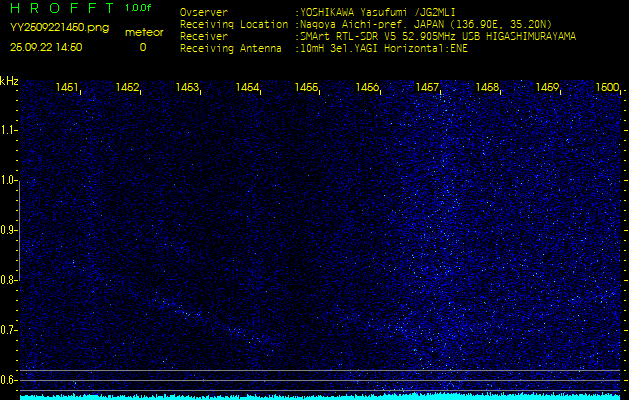Screen dimensions: 629x400
Task: Select the file name YY2509221450.png
Action: tap(59, 28)
